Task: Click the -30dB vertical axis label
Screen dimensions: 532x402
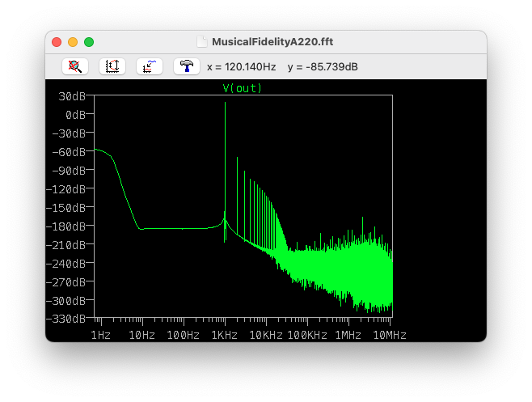Action: (x=69, y=133)
